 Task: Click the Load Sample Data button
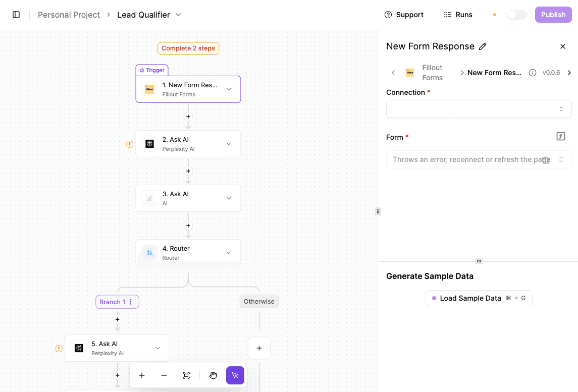[x=479, y=298]
